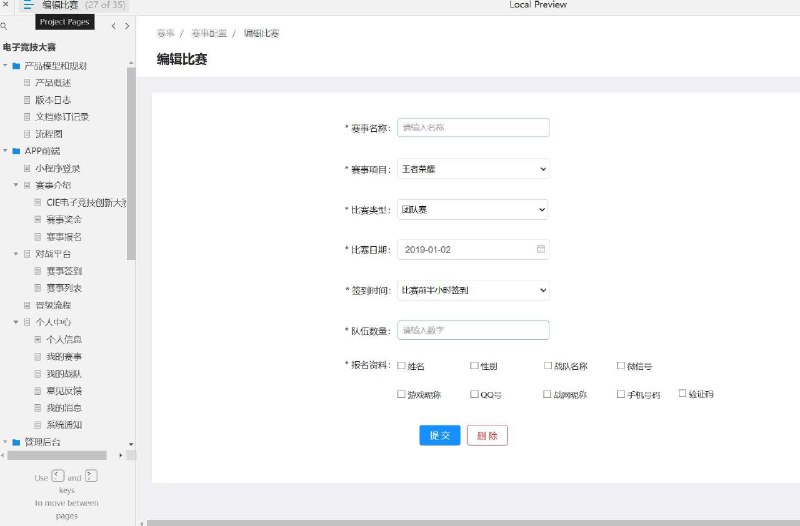
Task: Open the 我的赛事 page
Action: click(64, 357)
